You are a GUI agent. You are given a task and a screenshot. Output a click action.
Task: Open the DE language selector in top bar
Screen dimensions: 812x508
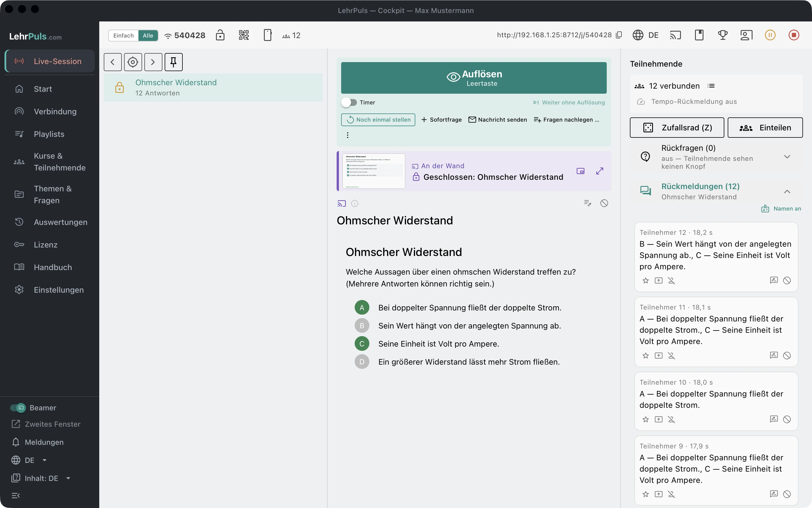pyautogui.click(x=646, y=35)
